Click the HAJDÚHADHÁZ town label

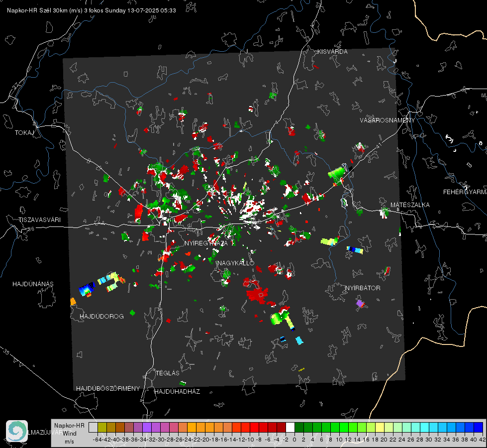coord(178,392)
